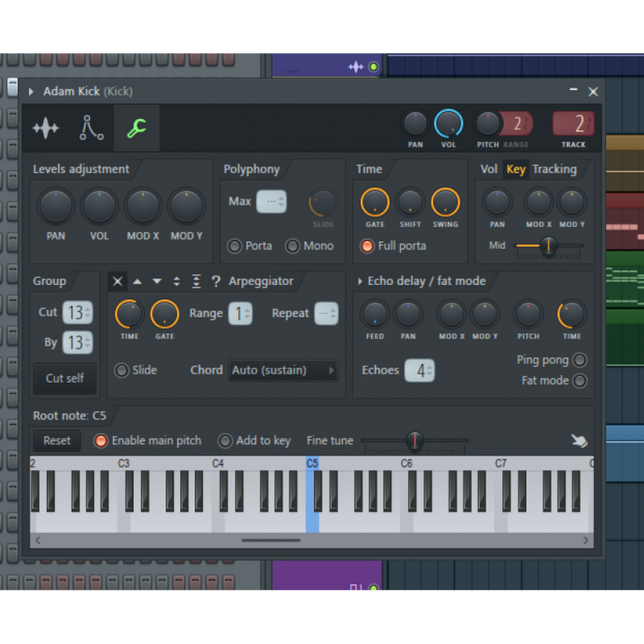Viewport: 644px width, 644px height.
Task: Toggle the Full porta option
Action: coord(367,246)
